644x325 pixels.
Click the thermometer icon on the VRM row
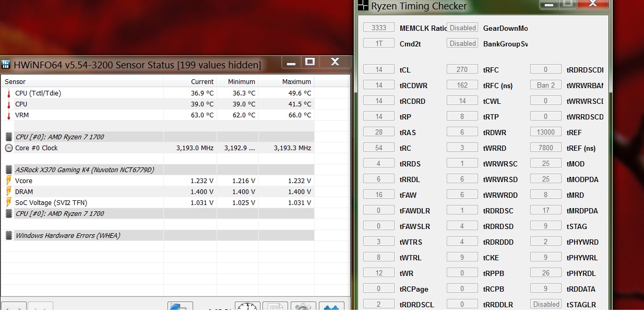pos(8,115)
